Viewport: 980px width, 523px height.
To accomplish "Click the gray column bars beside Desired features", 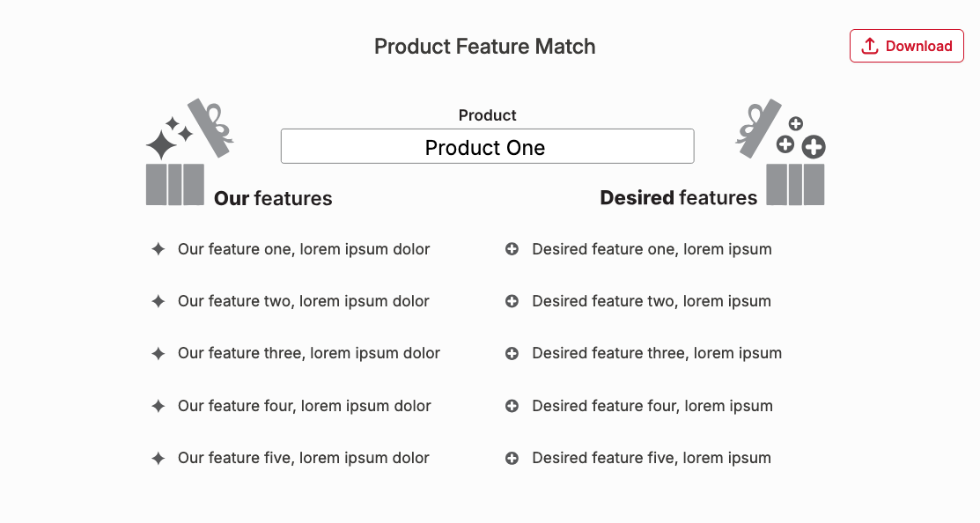I will pos(796,185).
